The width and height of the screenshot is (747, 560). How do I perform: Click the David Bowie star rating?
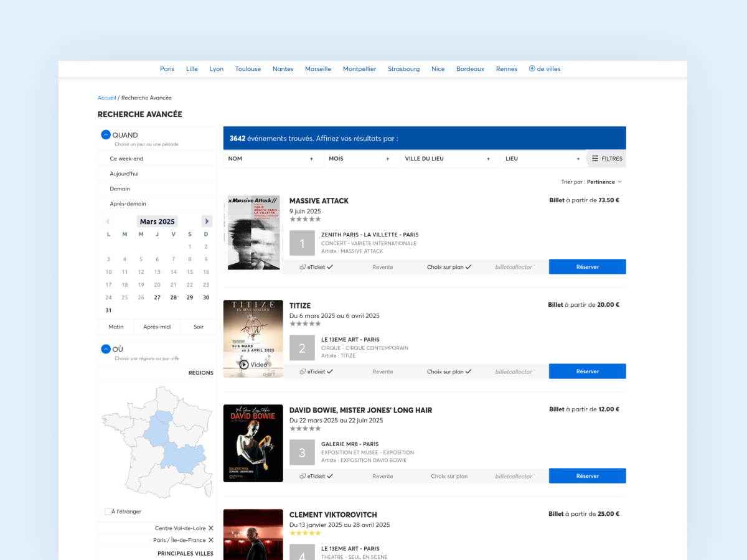pyautogui.click(x=306, y=428)
